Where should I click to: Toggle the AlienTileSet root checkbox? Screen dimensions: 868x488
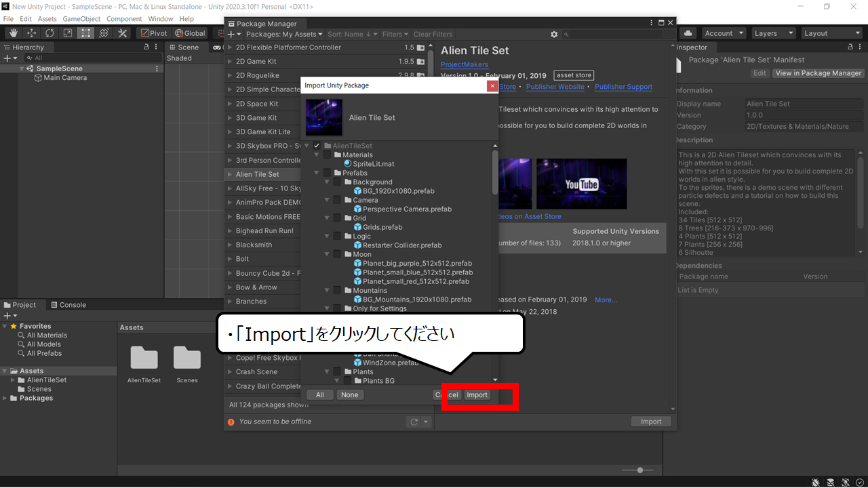[x=317, y=146]
